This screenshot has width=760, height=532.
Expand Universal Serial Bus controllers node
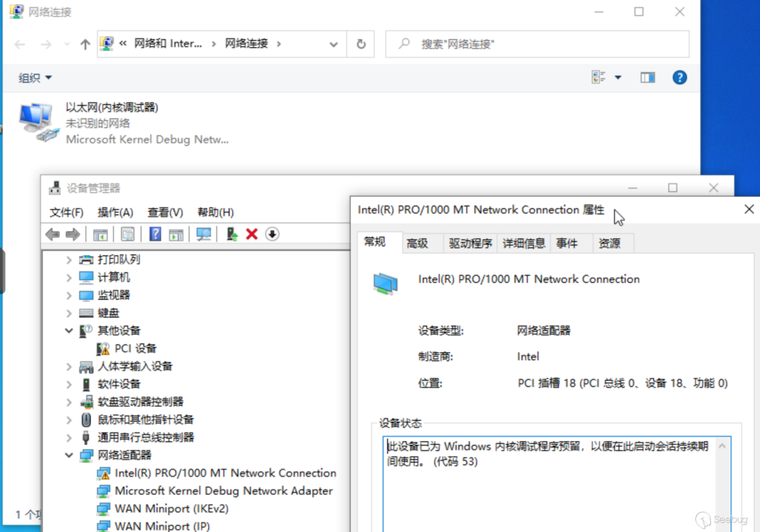click(69, 438)
